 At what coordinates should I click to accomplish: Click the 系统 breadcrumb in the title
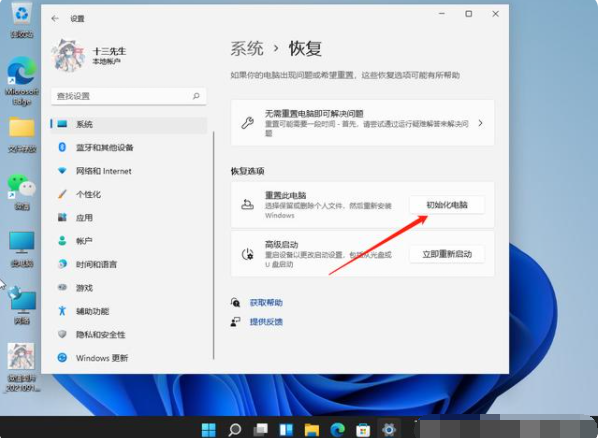247,48
